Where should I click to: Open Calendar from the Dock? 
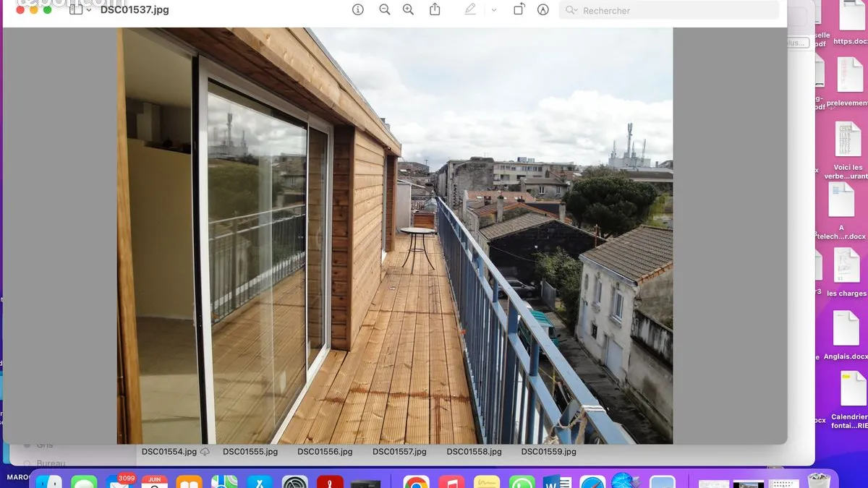click(154, 483)
